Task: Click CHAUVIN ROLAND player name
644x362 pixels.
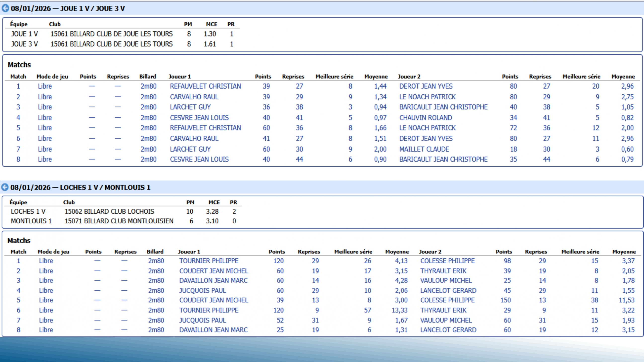Action: click(x=426, y=118)
